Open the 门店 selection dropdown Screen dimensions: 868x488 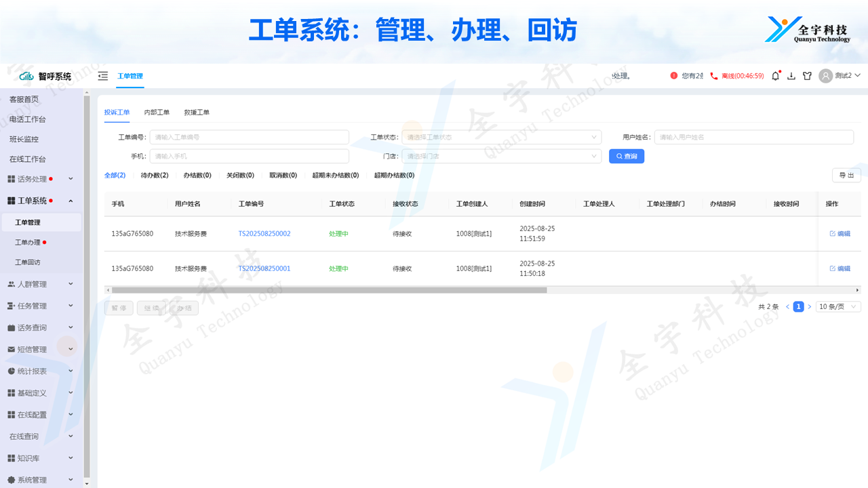501,156
